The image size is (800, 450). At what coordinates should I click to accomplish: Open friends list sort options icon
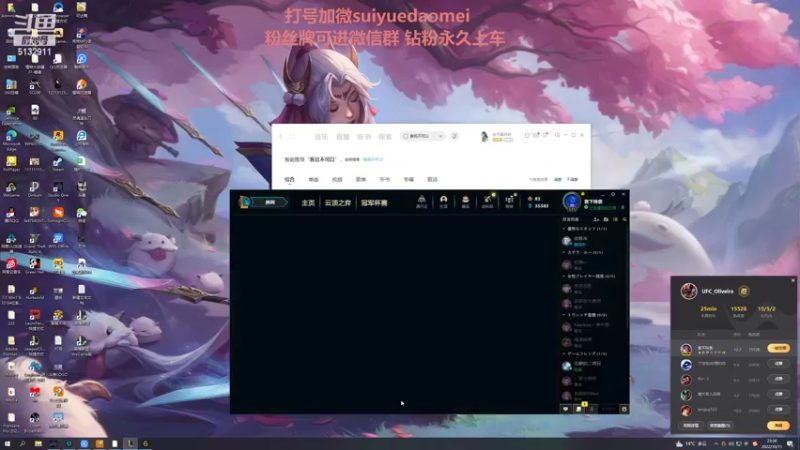[615, 219]
